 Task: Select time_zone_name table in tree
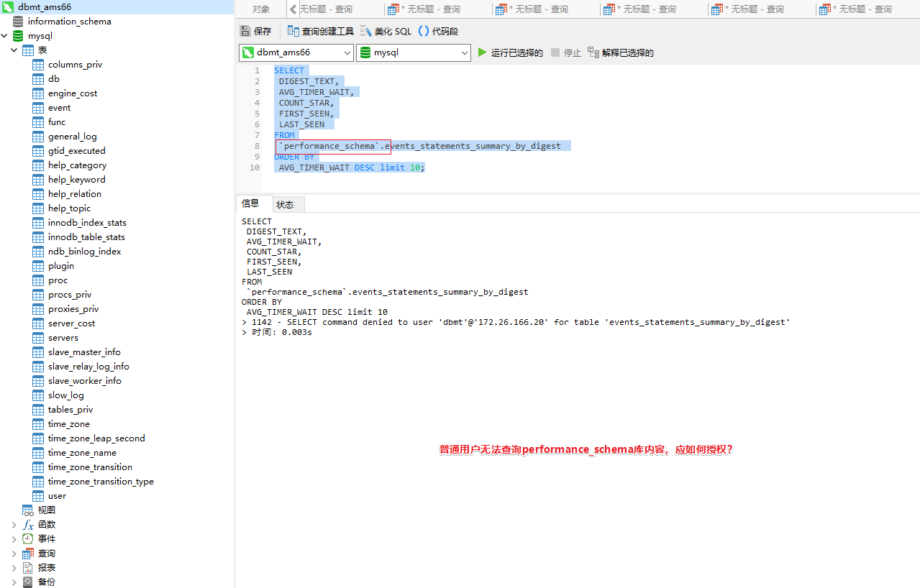point(82,453)
